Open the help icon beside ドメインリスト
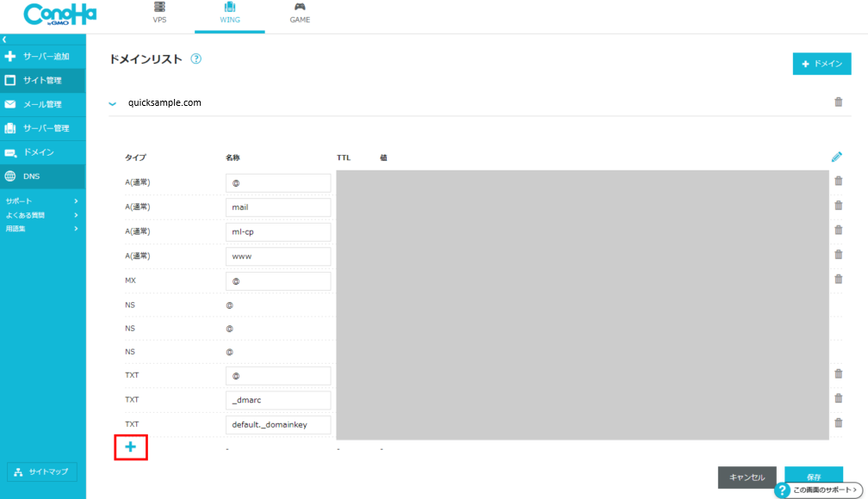The height and width of the screenshot is (499, 868). tap(195, 59)
